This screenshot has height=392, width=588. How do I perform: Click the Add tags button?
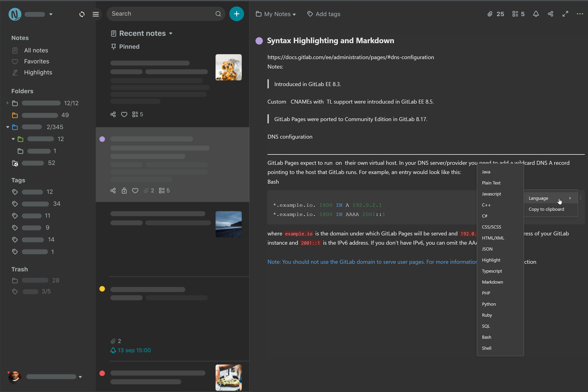click(x=324, y=14)
